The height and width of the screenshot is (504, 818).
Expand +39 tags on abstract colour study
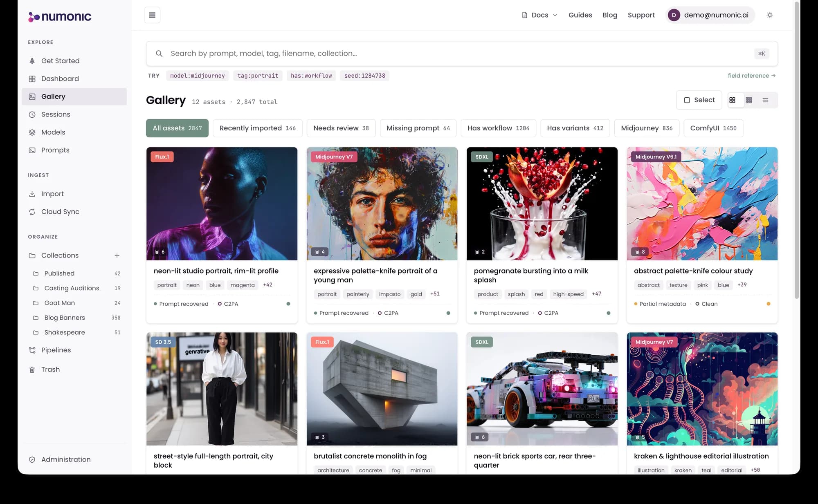coord(742,285)
